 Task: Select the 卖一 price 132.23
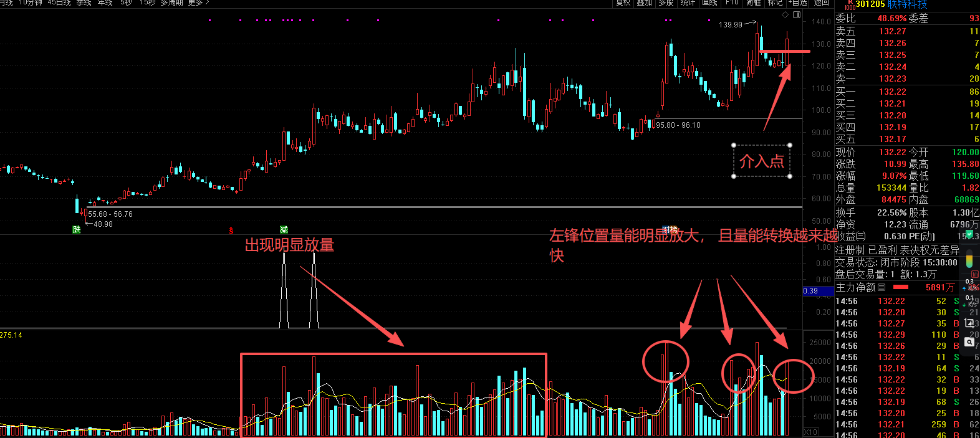(x=893, y=79)
